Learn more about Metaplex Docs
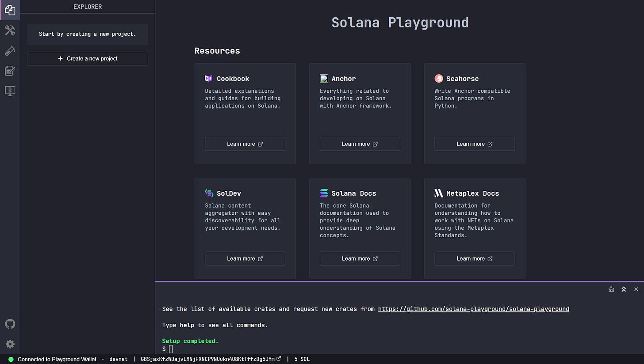The image size is (644, 364). (x=475, y=258)
